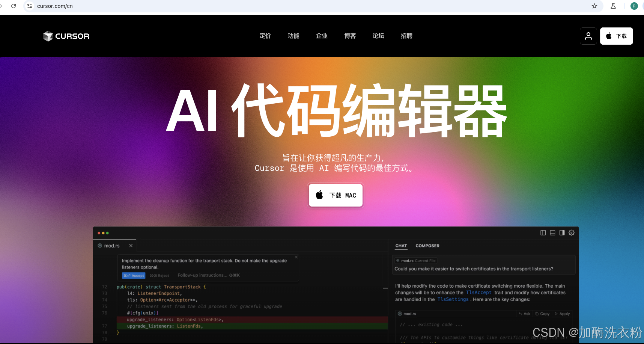Click the 下载 button in header
Image resolution: width=644 pixels, height=344 pixels.
pyautogui.click(x=617, y=36)
